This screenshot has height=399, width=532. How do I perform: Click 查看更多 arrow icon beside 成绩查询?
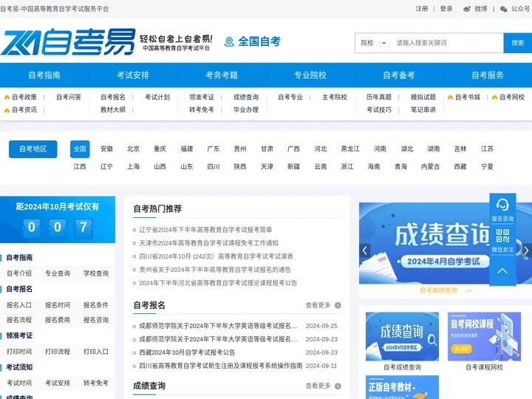(x=338, y=386)
